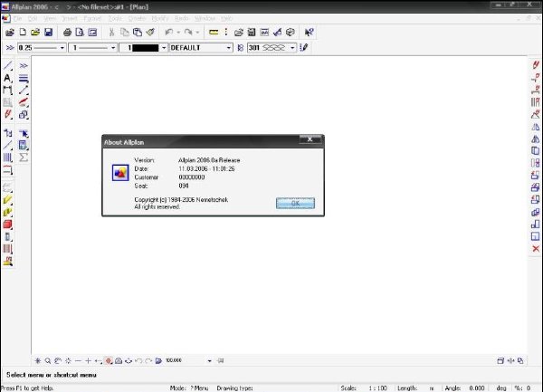Click the zoom out minus icon
Screen dimensions: 543x392
pos(78,361)
